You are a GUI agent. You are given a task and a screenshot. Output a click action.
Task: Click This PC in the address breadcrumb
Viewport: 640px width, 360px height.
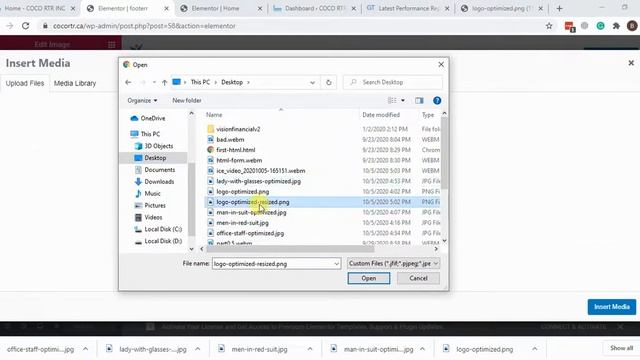coord(200,82)
